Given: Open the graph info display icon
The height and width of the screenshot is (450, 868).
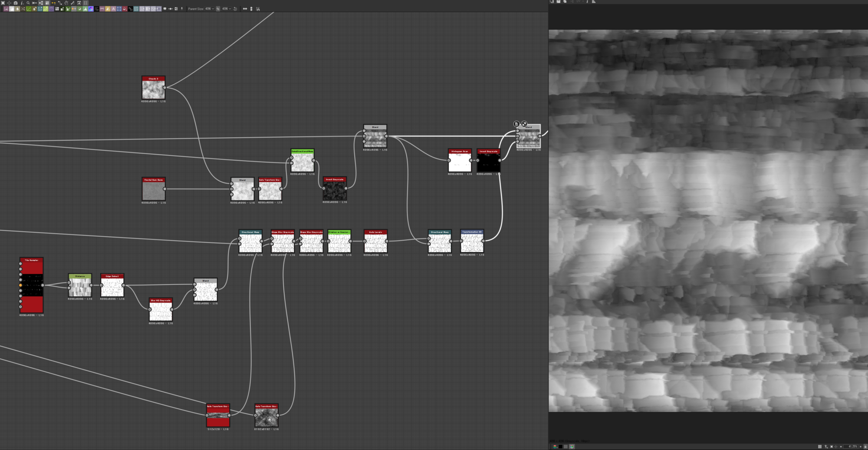Looking at the screenshot, I should click(22, 3).
